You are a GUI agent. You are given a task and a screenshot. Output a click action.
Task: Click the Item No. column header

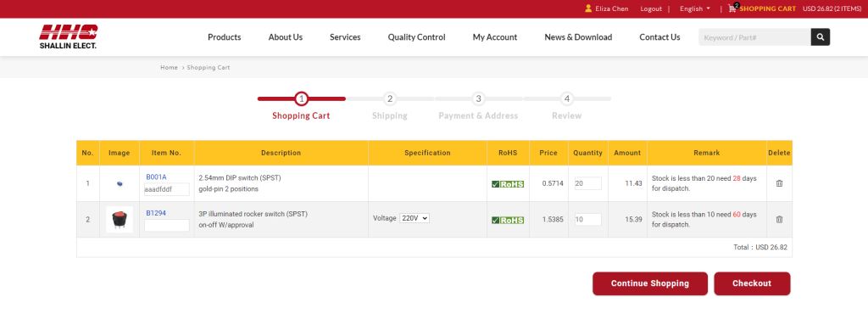click(167, 153)
